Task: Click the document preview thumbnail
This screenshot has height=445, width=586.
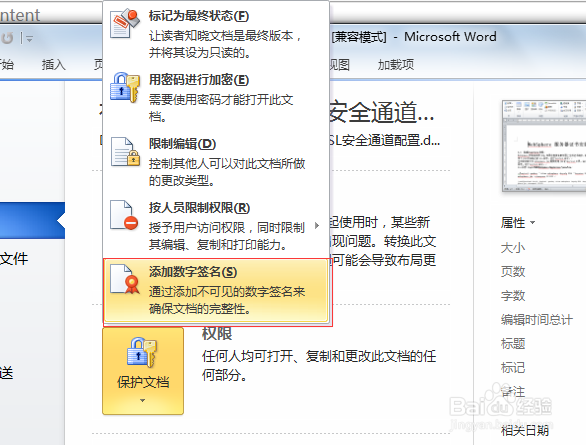Action: tap(544, 146)
